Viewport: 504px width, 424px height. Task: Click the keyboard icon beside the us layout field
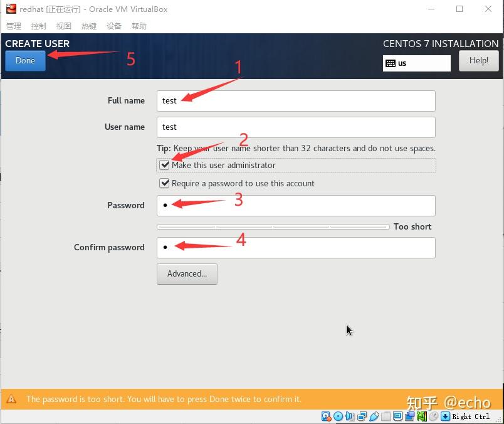[x=391, y=63]
